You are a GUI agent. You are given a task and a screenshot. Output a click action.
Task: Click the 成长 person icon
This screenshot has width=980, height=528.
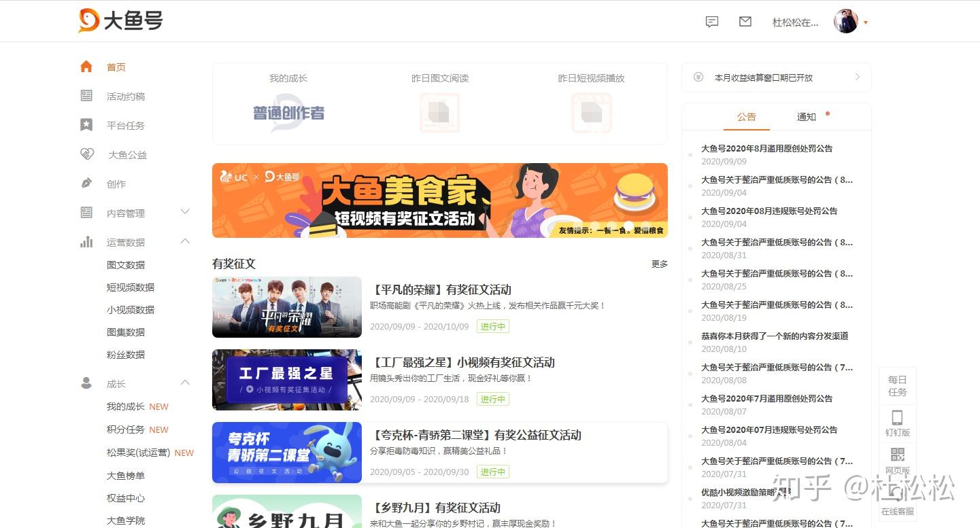[86, 383]
